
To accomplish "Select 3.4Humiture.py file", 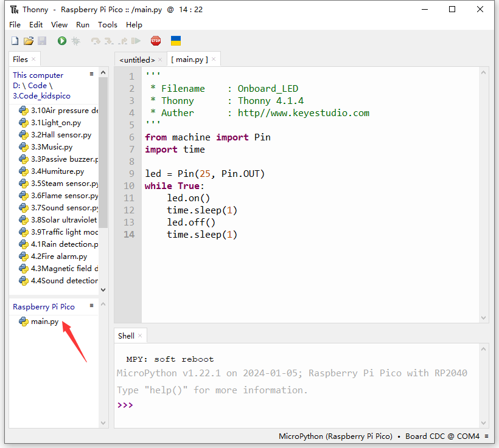I will pyautogui.click(x=51, y=171).
